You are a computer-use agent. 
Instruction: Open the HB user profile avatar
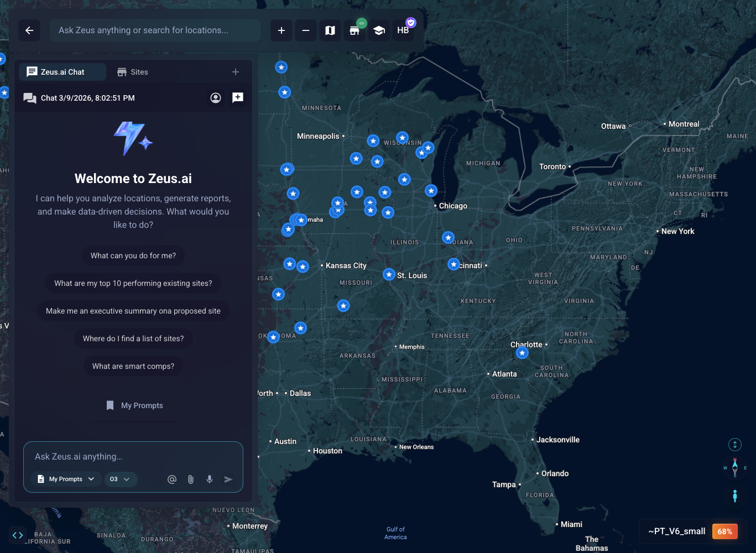(x=403, y=30)
